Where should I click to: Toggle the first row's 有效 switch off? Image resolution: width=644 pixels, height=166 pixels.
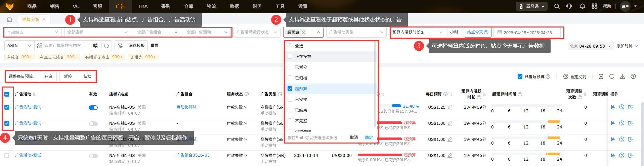pyautogui.click(x=93, y=108)
